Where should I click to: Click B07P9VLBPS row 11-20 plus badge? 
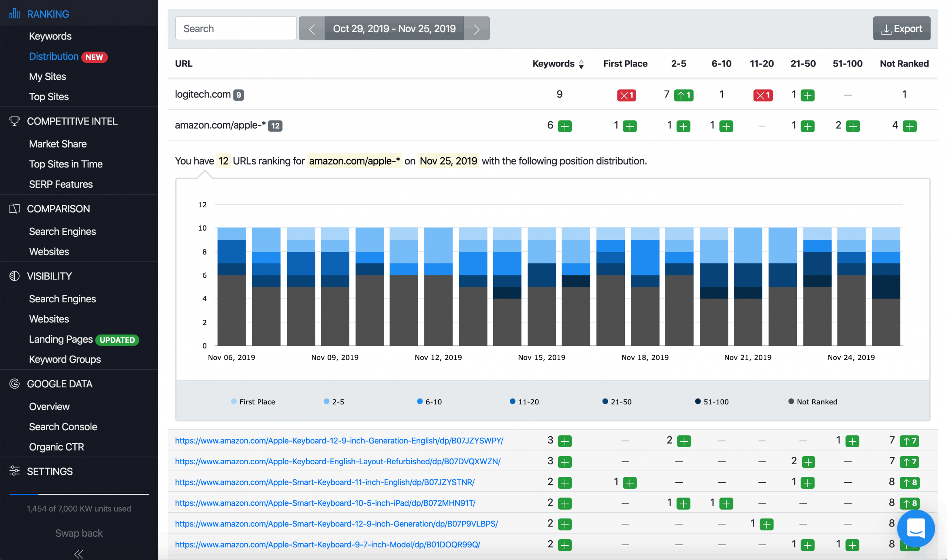point(766,524)
